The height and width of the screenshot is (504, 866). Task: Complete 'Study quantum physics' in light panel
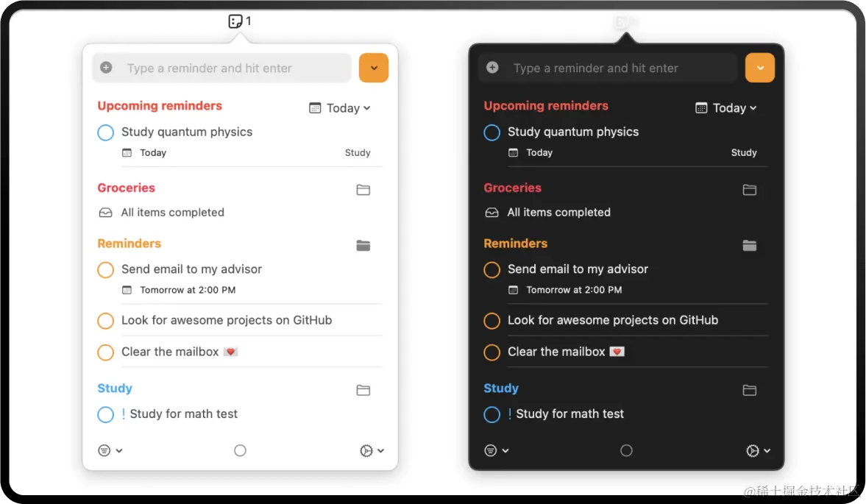pos(105,132)
